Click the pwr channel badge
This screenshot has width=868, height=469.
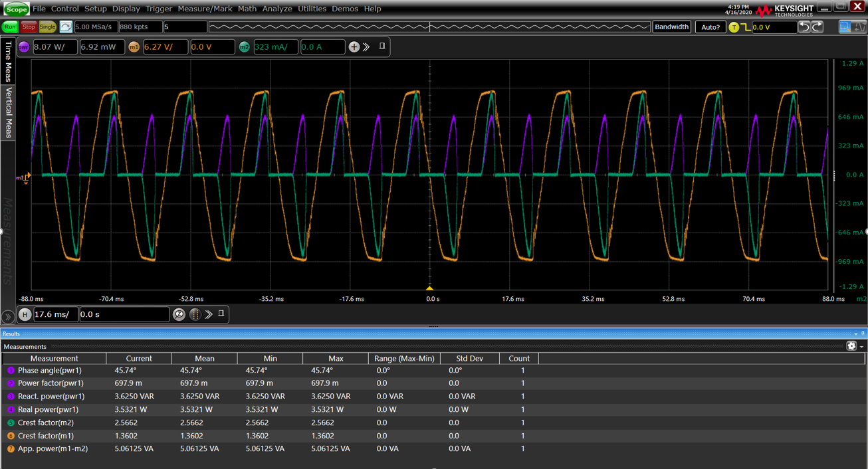[23, 47]
